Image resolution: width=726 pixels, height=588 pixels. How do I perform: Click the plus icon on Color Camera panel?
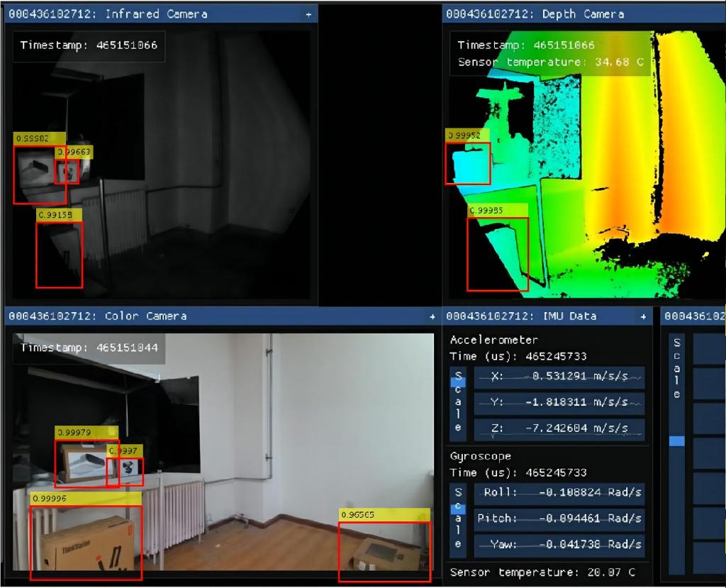point(432,316)
